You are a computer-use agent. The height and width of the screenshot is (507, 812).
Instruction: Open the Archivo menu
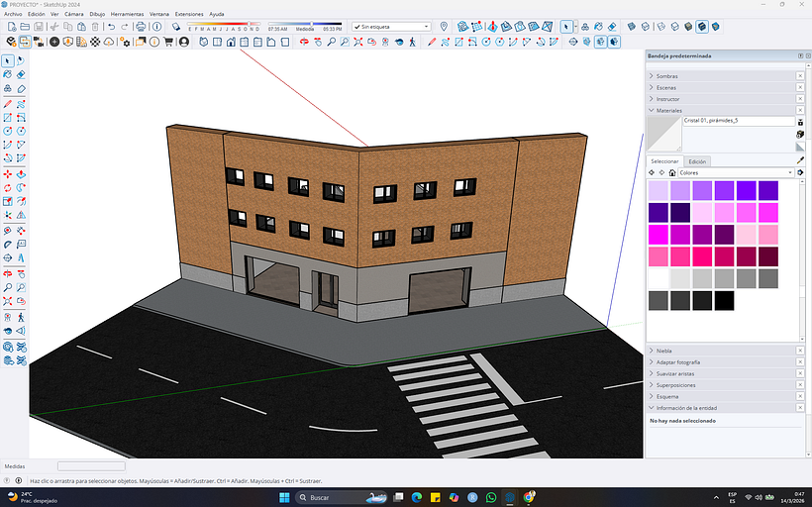click(x=13, y=14)
